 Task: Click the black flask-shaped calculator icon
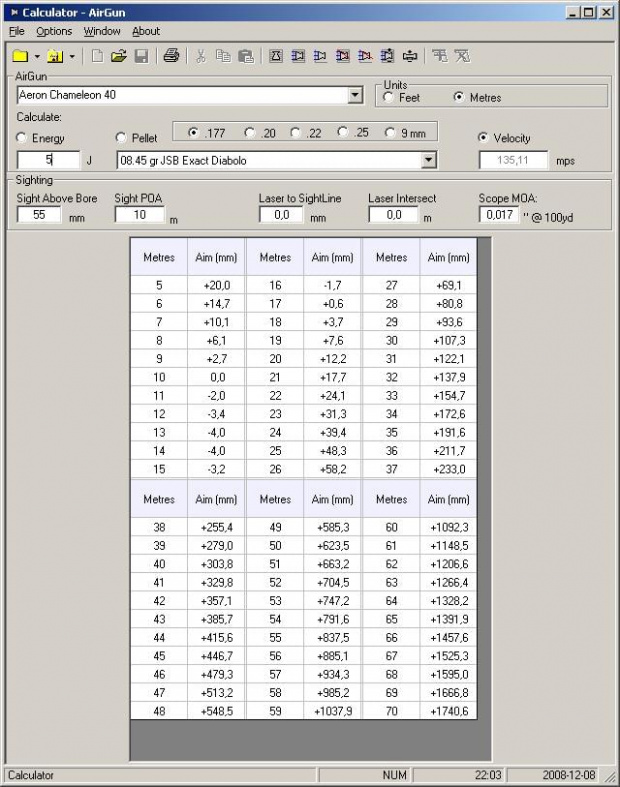pyautogui.click(x=276, y=56)
